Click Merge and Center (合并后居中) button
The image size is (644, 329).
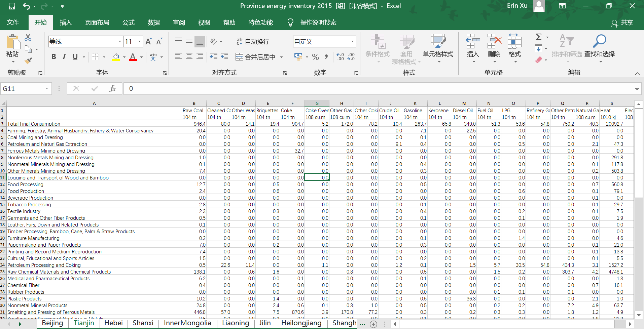(x=255, y=57)
